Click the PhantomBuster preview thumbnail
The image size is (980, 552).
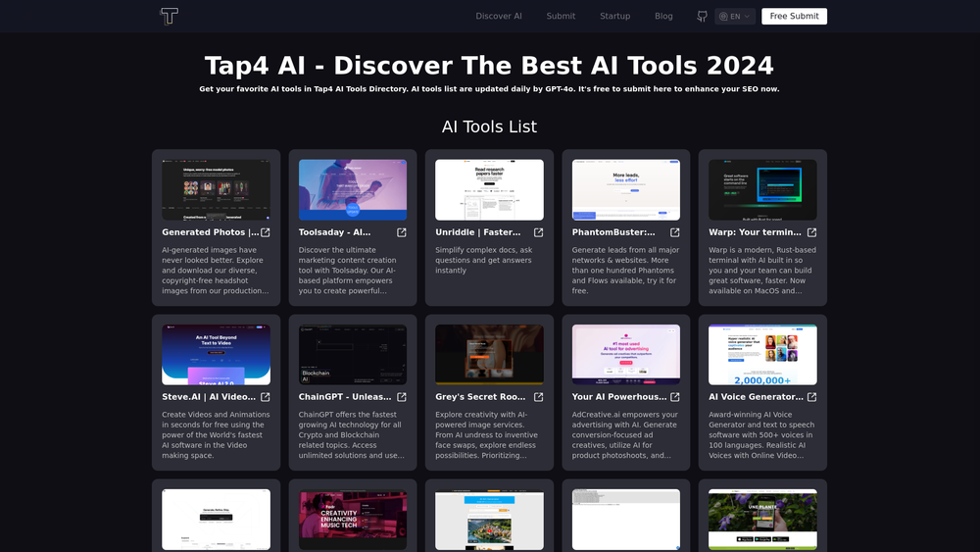(x=625, y=189)
